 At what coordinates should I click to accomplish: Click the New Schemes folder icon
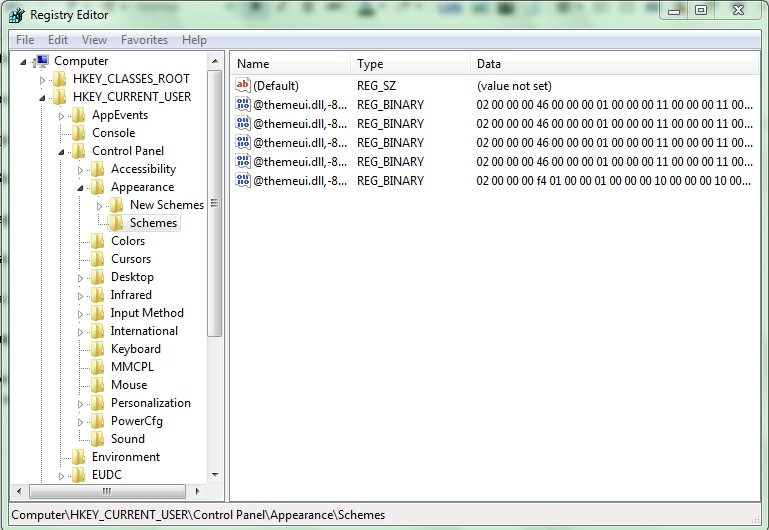[x=116, y=205]
